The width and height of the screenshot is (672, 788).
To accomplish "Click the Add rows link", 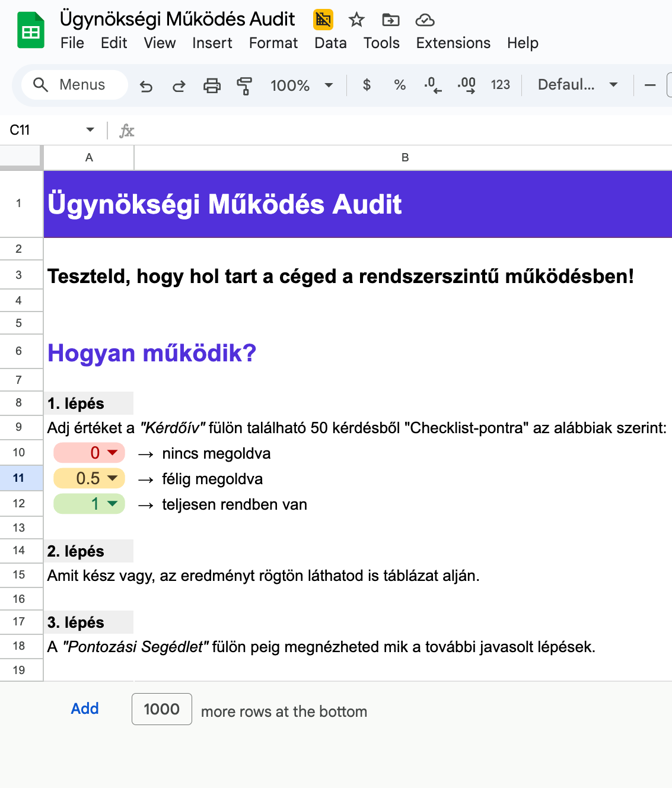I will click(85, 708).
